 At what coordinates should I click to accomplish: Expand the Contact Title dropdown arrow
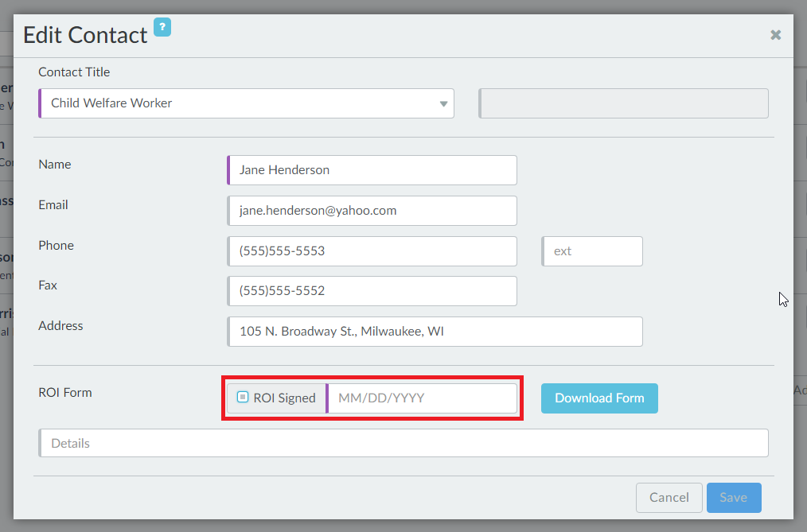[443, 104]
